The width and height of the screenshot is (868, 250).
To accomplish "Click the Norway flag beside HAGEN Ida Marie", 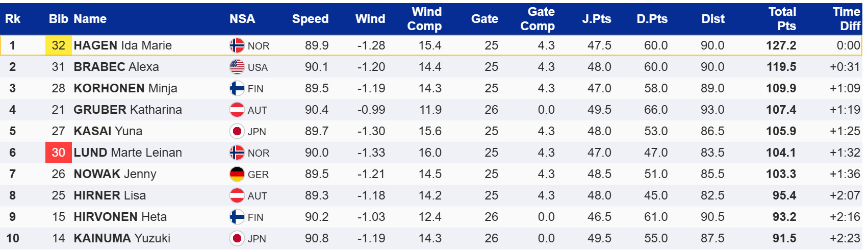I will coord(237,46).
